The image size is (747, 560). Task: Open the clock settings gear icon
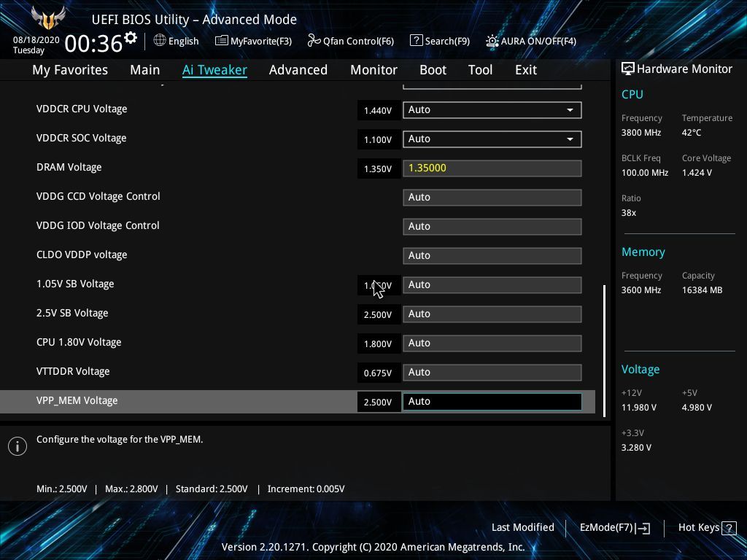(131, 37)
